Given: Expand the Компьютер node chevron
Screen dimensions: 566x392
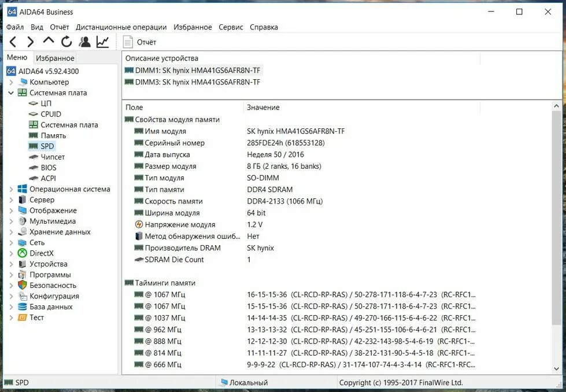Looking at the screenshot, I should pos(11,82).
